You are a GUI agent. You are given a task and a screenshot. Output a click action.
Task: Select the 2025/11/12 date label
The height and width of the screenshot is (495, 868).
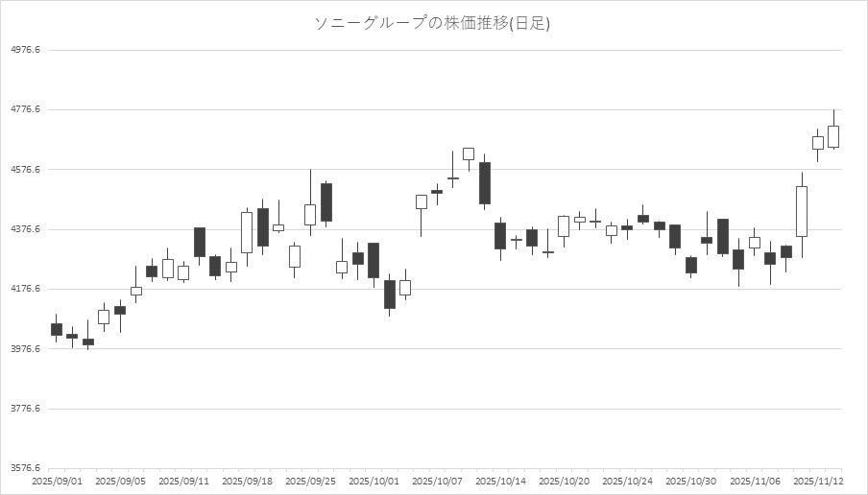coord(818,480)
